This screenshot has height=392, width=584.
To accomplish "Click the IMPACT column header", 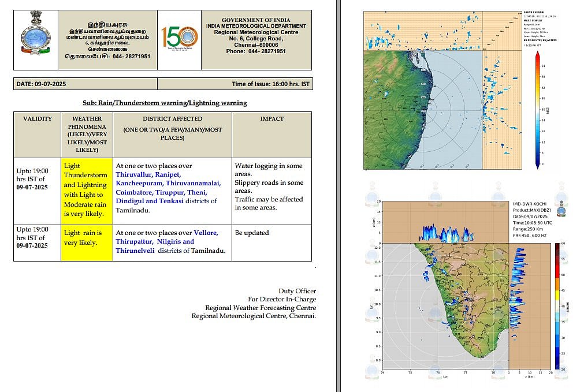I will click(271, 119).
